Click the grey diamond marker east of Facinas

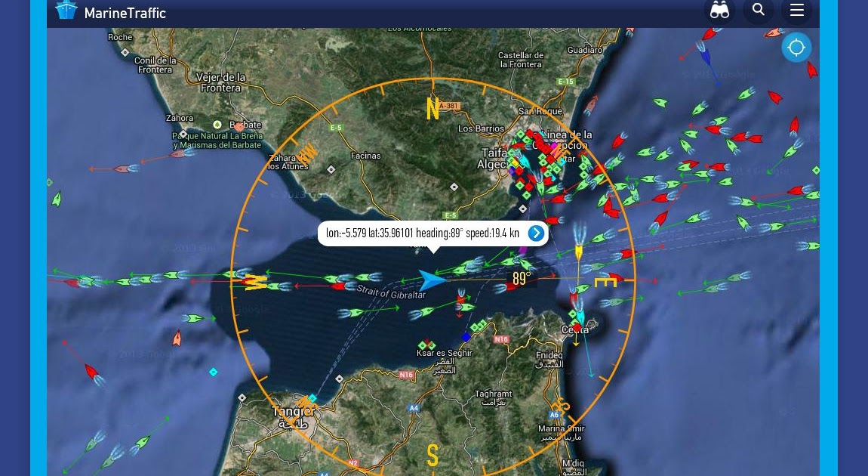coord(454,187)
